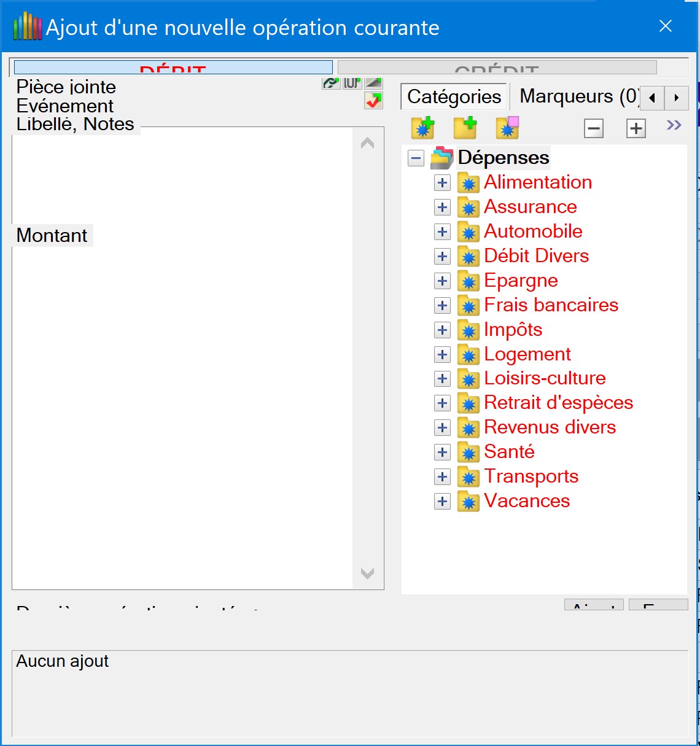Select the Automobile category
Viewport: 700px width, 746px height.
pos(532,231)
